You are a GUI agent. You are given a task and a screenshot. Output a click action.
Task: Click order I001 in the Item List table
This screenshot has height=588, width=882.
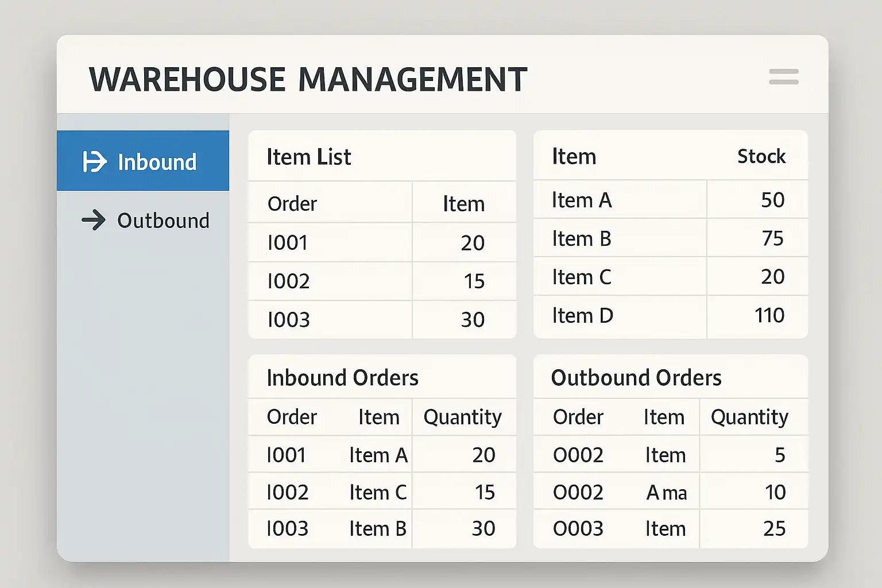[288, 243]
